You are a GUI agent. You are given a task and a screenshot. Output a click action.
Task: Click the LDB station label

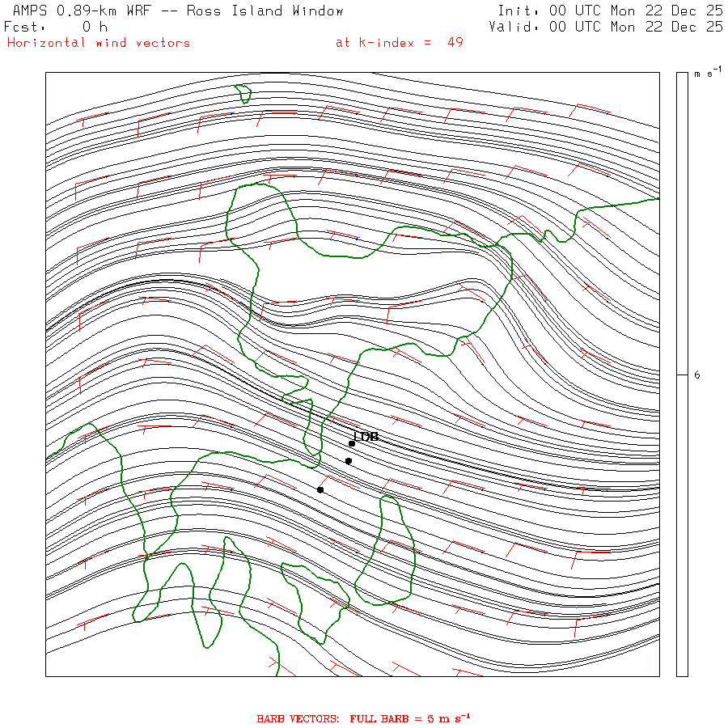pos(366,437)
